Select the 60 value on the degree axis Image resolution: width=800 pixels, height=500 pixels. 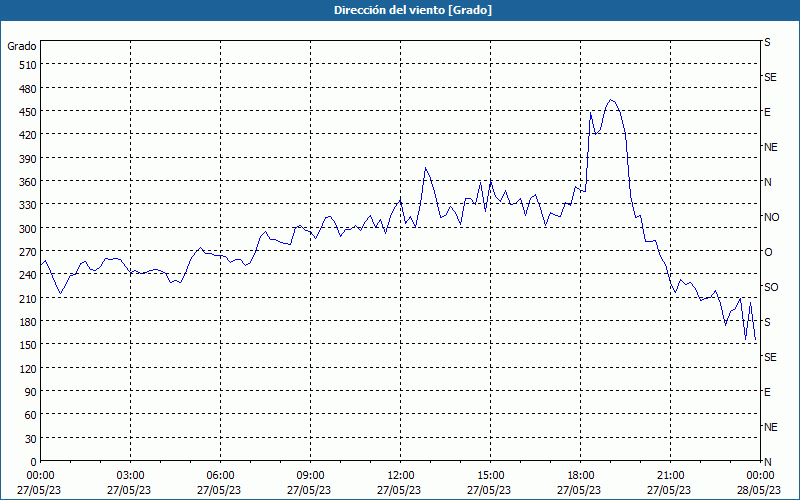click(x=31, y=415)
